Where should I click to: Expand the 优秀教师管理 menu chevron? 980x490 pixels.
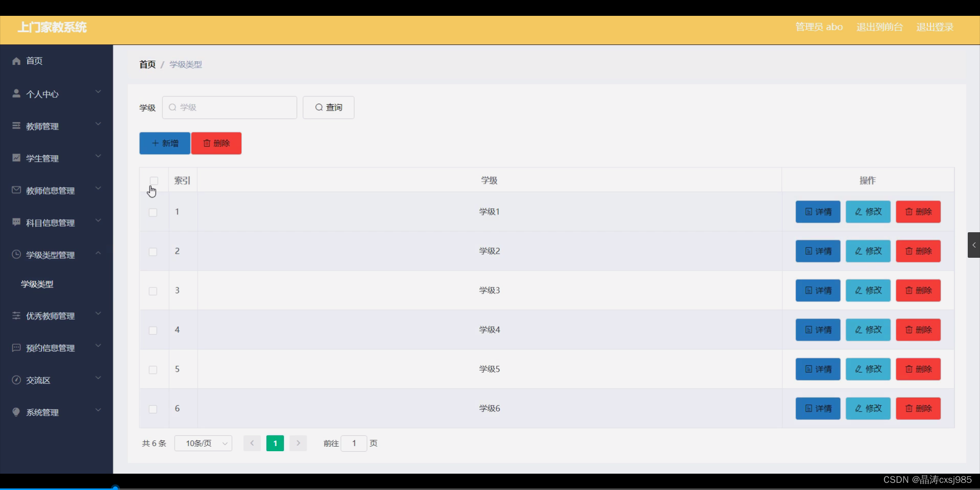click(x=98, y=313)
